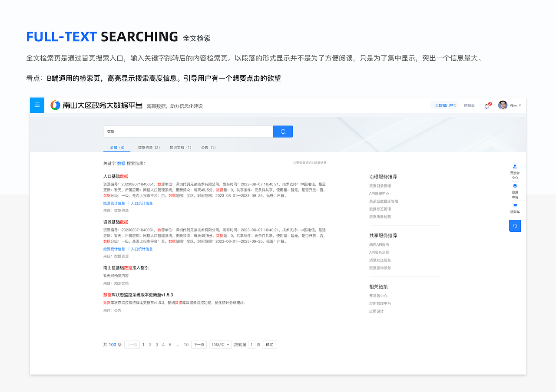
Task: Select the 全部 (4) tab
Action: point(117,148)
